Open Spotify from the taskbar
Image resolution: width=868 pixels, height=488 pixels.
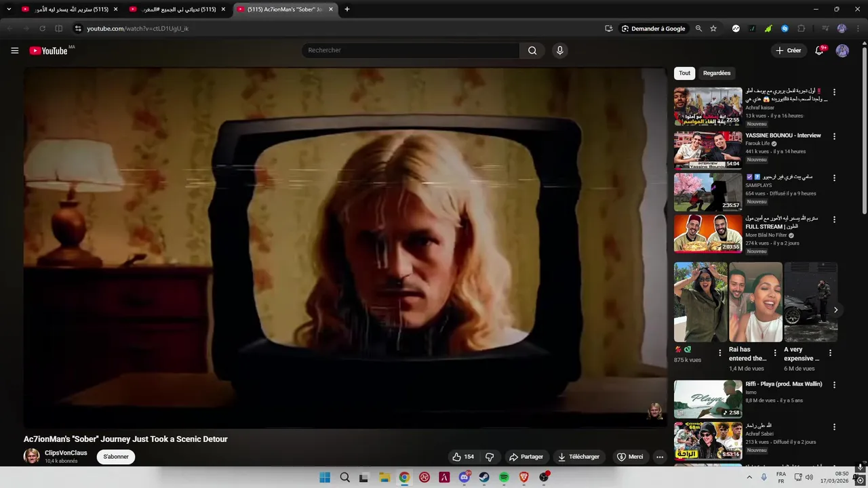click(x=504, y=477)
